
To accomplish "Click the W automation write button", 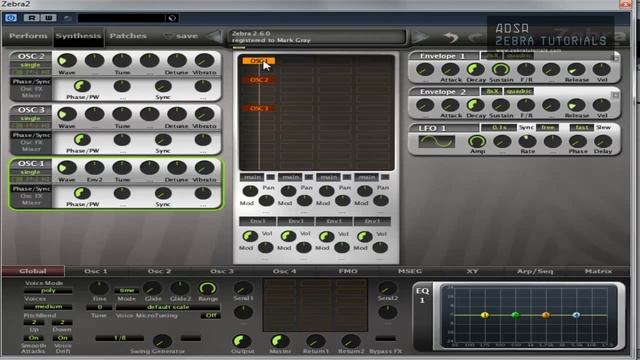I will pyautogui.click(x=48, y=18).
